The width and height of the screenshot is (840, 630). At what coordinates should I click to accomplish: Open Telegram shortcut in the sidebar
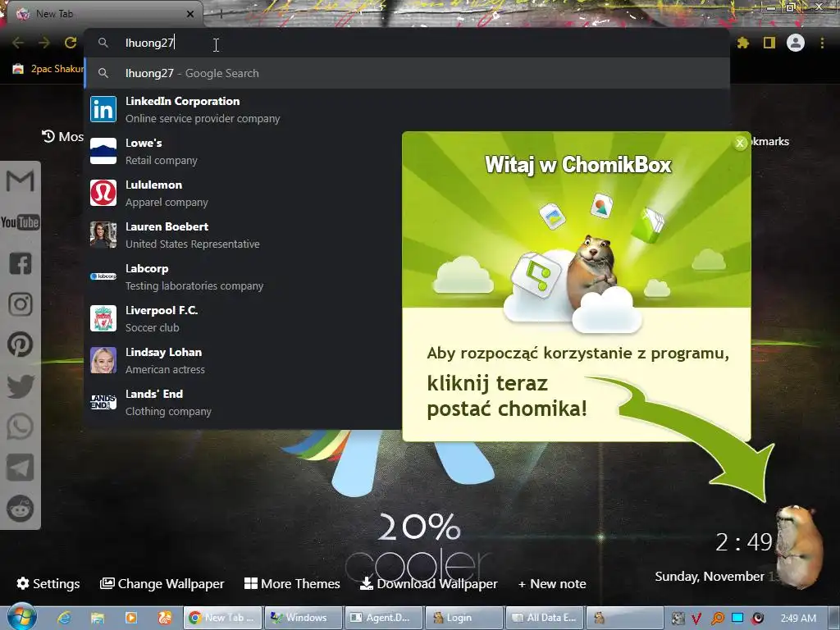coord(21,468)
